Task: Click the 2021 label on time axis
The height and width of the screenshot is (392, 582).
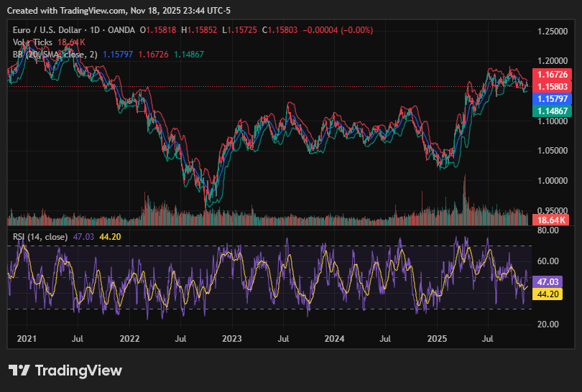Action: (27, 337)
